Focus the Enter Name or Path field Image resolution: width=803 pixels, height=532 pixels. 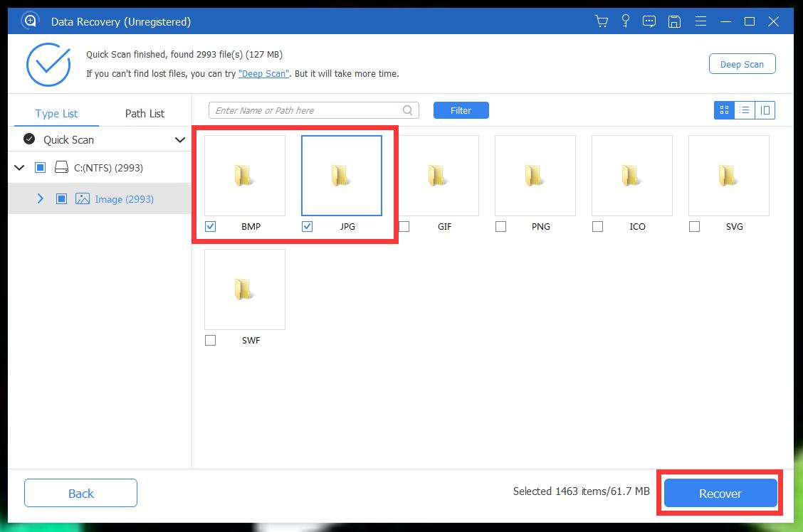(314, 110)
